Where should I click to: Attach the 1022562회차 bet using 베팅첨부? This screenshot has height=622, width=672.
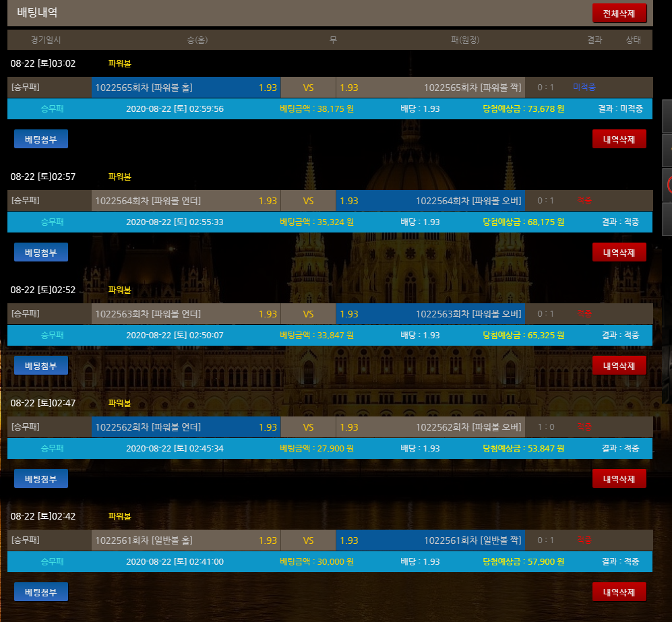click(x=41, y=478)
